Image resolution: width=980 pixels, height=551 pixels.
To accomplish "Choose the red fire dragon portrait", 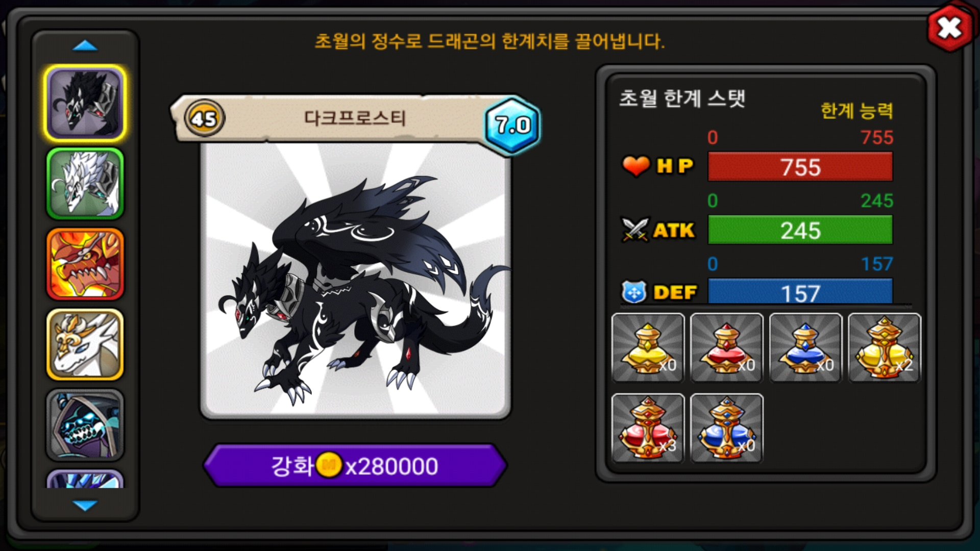I will coord(85,264).
